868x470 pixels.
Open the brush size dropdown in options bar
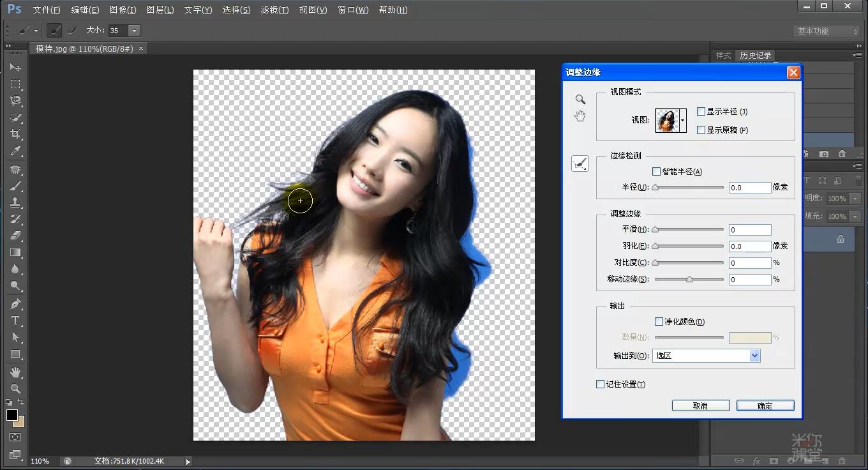(x=134, y=30)
